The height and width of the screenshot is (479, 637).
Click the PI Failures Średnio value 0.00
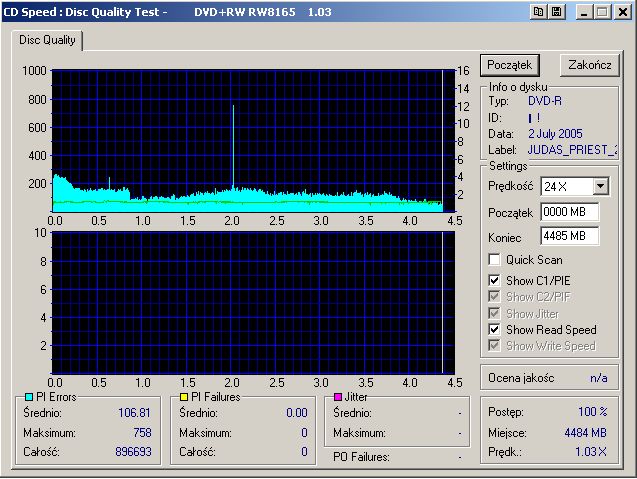point(297,413)
